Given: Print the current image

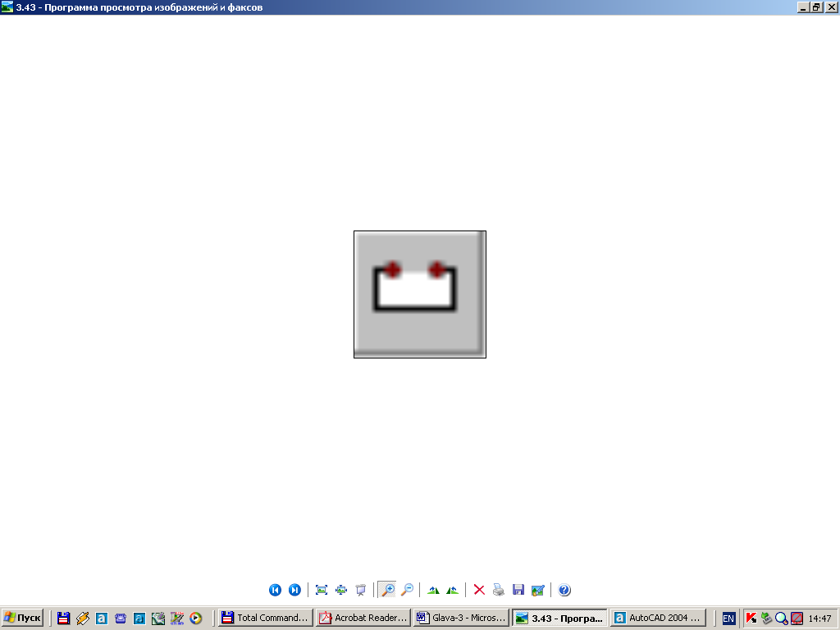Looking at the screenshot, I should click(x=499, y=590).
